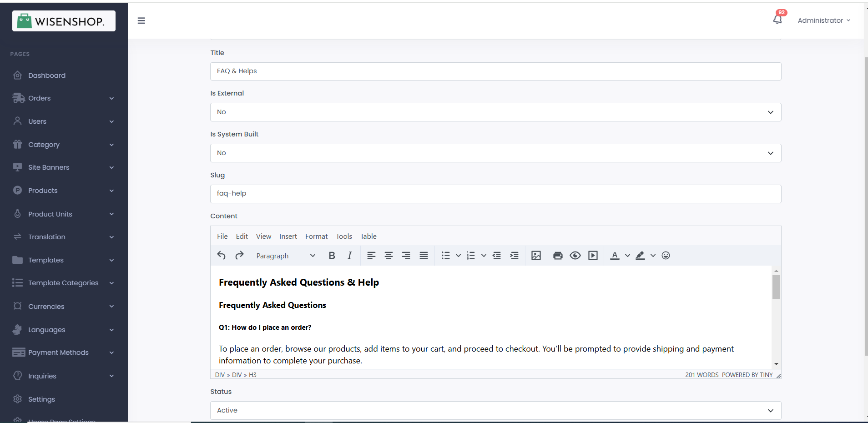Toggle bullet list formatting
The width and height of the screenshot is (868, 423).
[445, 255]
